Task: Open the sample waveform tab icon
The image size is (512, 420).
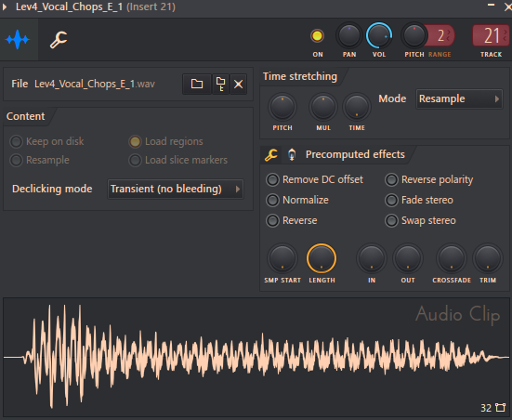Action: click(x=18, y=40)
